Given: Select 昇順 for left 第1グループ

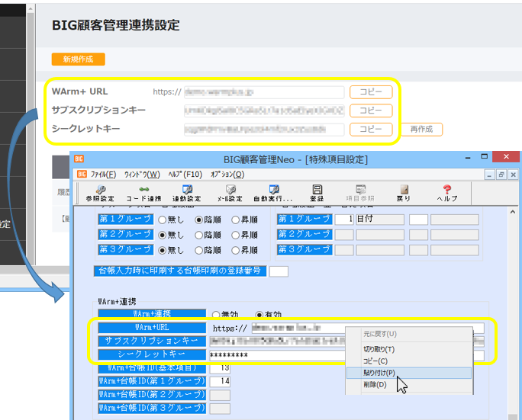Looking at the screenshot, I should (x=235, y=220).
